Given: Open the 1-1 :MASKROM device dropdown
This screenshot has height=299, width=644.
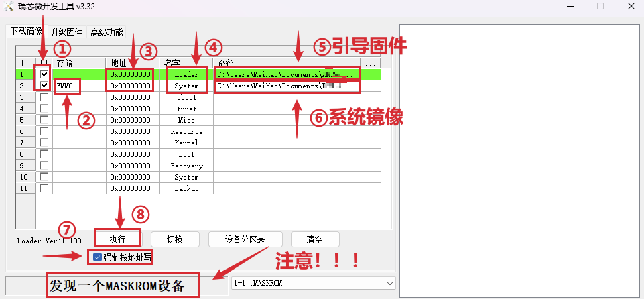Looking at the screenshot, I should [312, 283].
